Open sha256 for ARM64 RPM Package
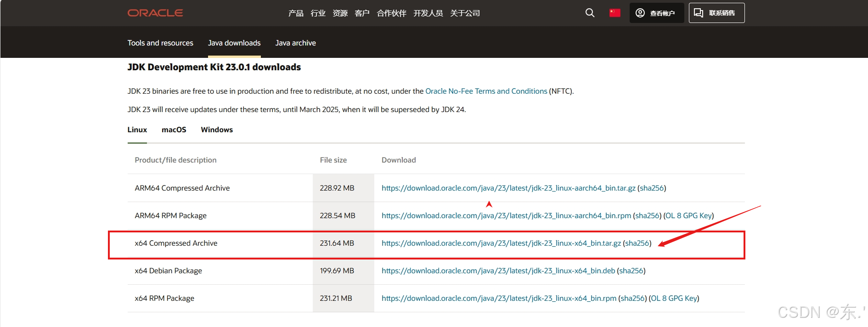Viewport: 868px width, 327px height. pyautogui.click(x=647, y=215)
